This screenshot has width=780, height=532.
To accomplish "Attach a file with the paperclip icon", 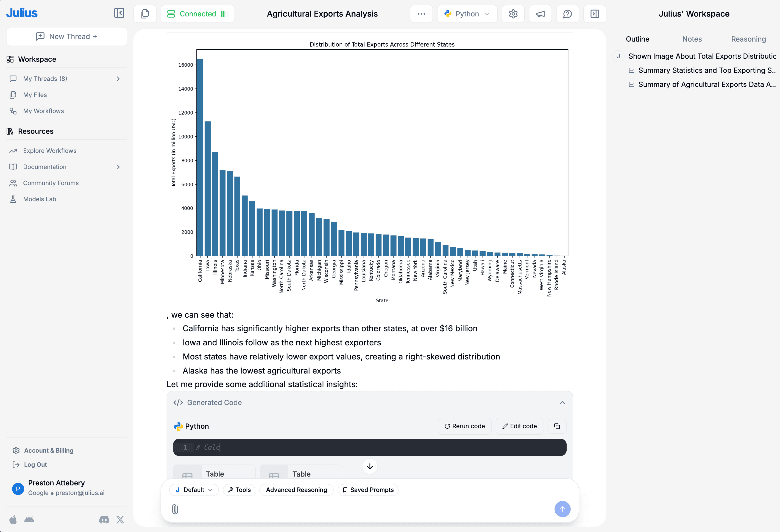I will pyautogui.click(x=175, y=509).
